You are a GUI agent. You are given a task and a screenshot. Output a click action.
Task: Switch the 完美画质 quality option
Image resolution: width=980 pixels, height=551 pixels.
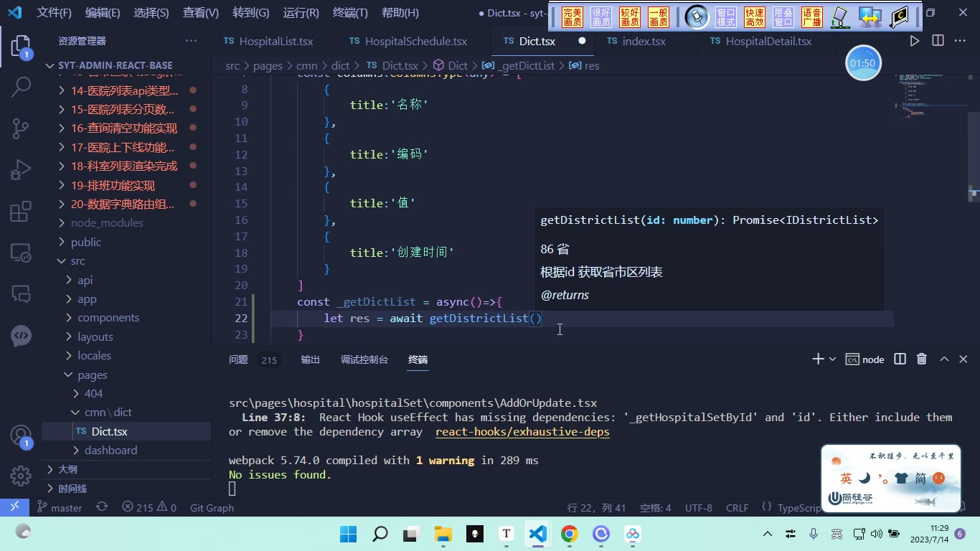[x=573, y=17]
